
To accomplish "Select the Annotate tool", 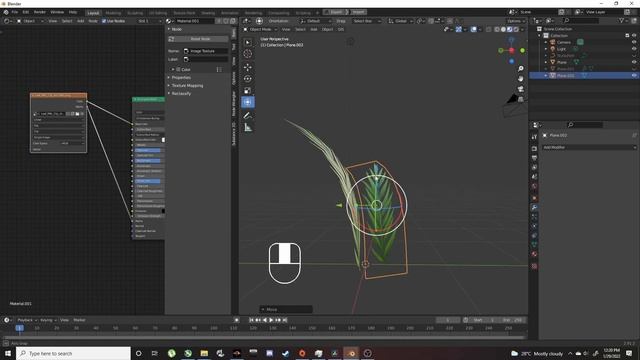I will (x=248, y=116).
